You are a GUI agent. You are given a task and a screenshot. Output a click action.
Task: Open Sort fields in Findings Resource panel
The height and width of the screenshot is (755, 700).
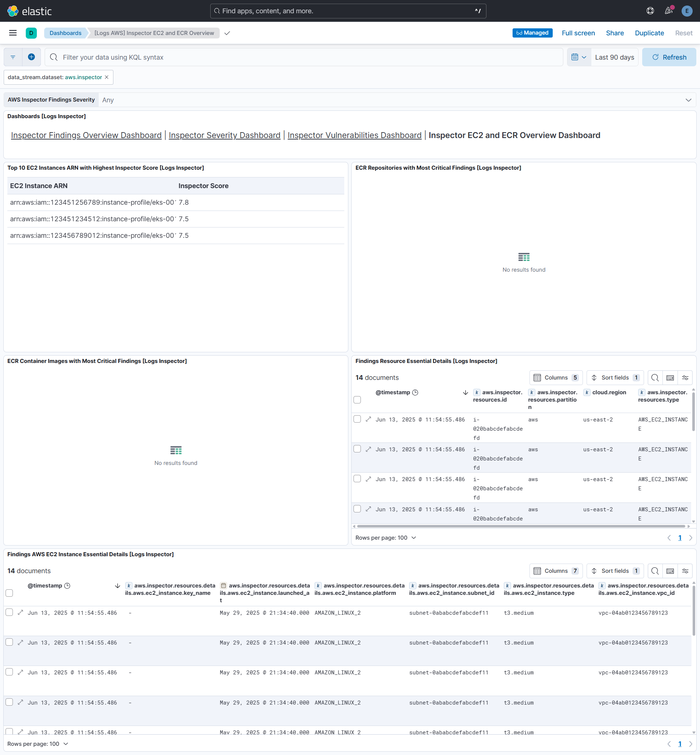click(x=615, y=378)
